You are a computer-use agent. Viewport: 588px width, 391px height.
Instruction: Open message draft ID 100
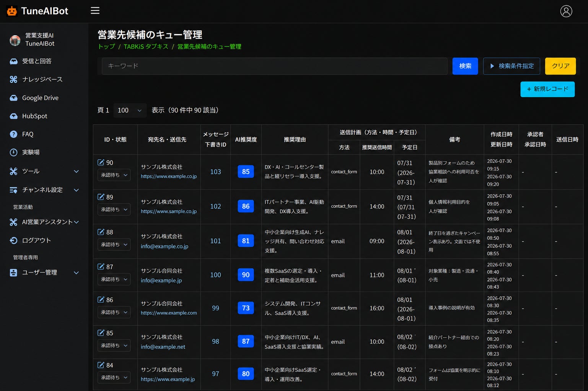[215, 275]
